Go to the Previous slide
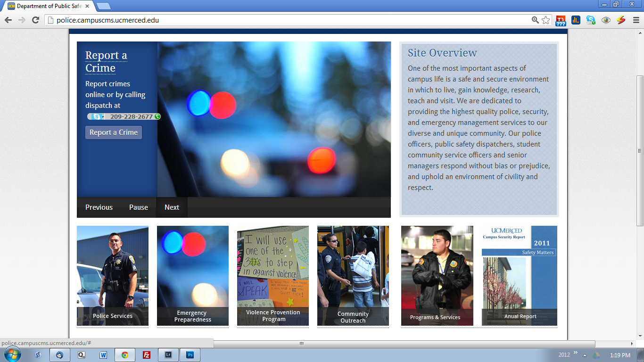This screenshot has width=644, height=362. coord(99,207)
